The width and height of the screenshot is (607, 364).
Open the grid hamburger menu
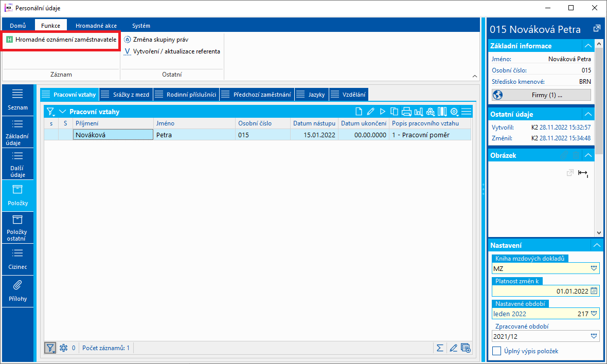click(467, 112)
